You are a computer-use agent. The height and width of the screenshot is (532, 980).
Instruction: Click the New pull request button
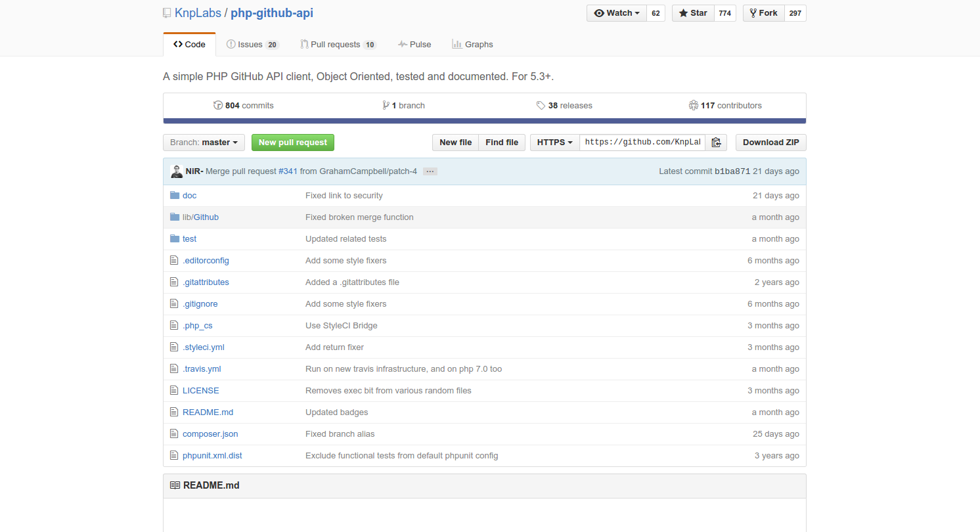pyautogui.click(x=293, y=143)
